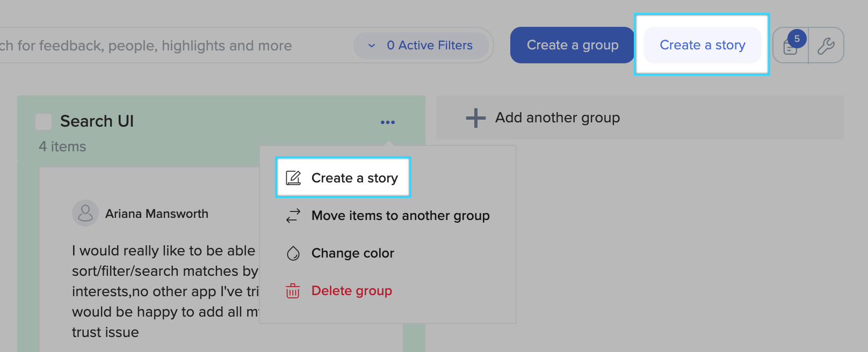
Task: Click the edit pencil icon beside Create a story
Action: [293, 178]
